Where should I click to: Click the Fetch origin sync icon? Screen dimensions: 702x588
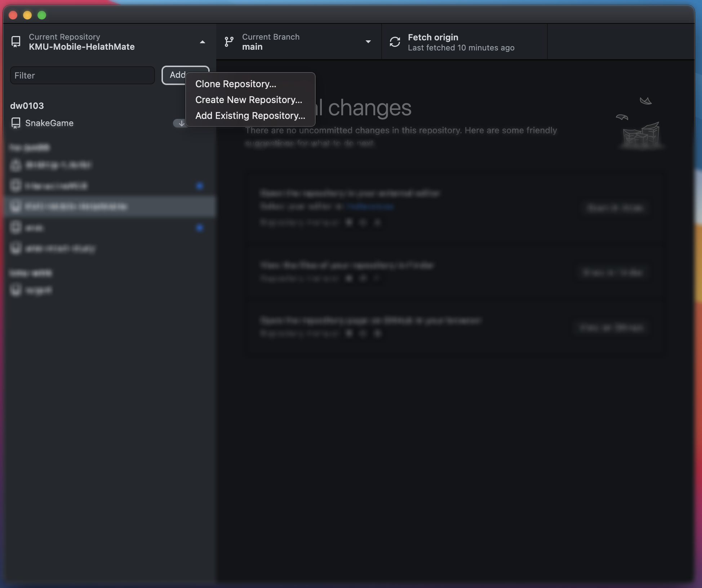click(395, 42)
